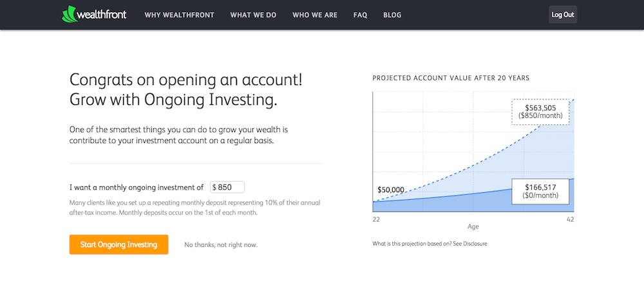Click the Age axis label
Image resolution: width=644 pixels, height=294 pixels.
(x=473, y=227)
